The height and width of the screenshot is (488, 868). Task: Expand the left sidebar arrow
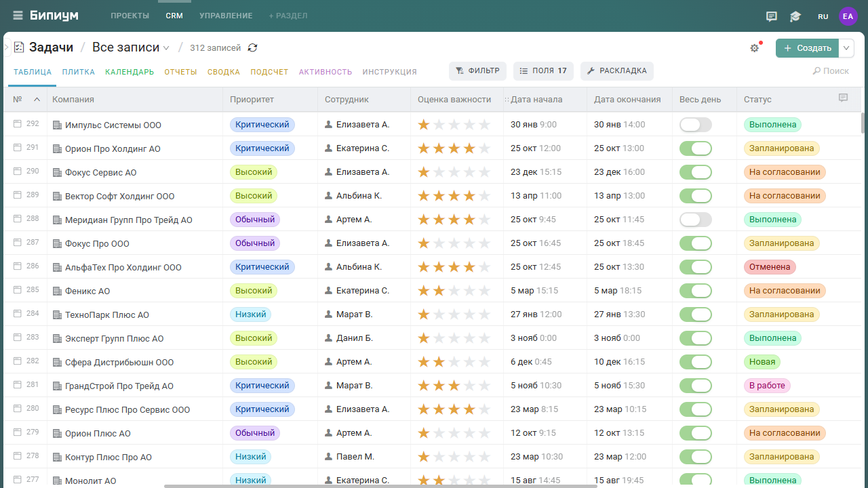click(6, 47)
